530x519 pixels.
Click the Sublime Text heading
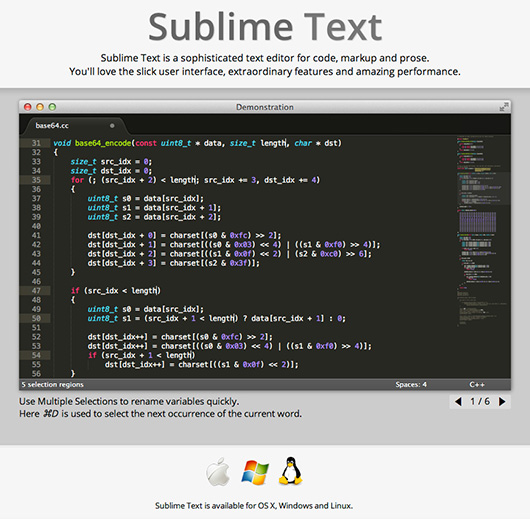click(265, 27)
